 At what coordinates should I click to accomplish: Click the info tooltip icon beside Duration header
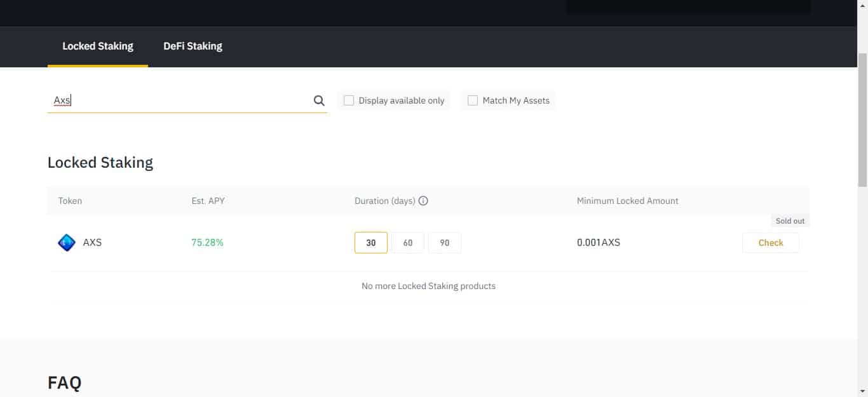(424, 201)
